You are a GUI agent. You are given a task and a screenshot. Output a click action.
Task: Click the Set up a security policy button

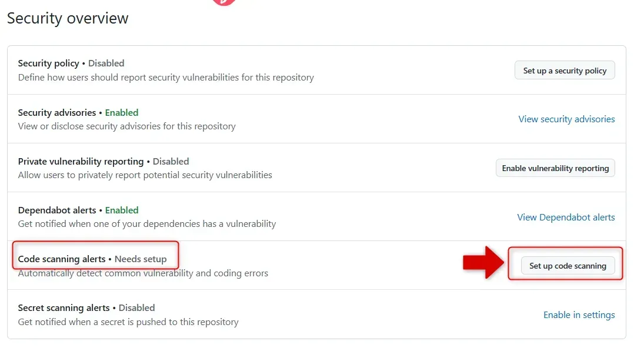(x=565, y=71)
